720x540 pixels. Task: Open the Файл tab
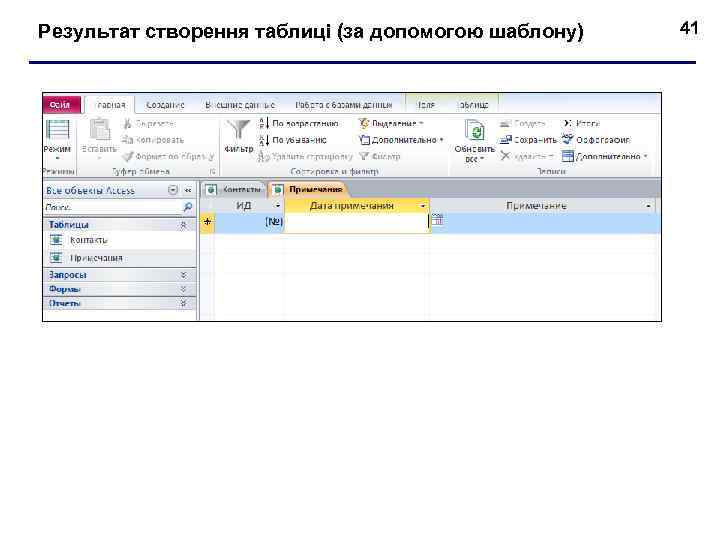click(x=61, y=105)
